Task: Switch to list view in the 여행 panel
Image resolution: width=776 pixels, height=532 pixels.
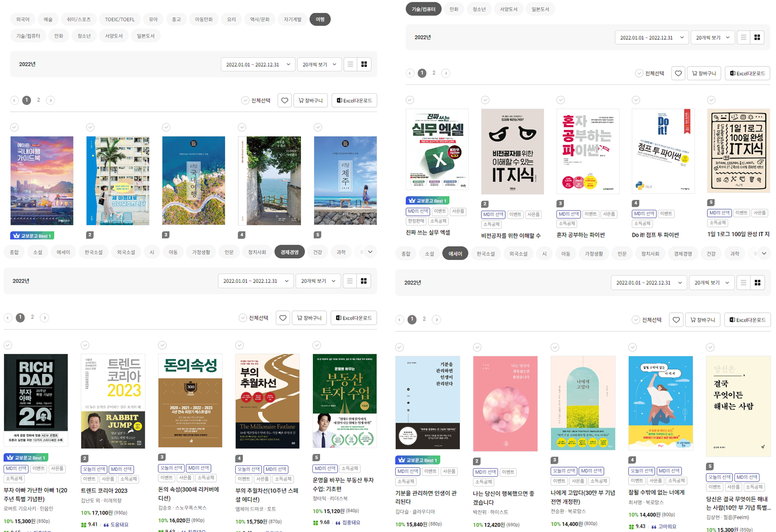Action: tap(350, 64)
